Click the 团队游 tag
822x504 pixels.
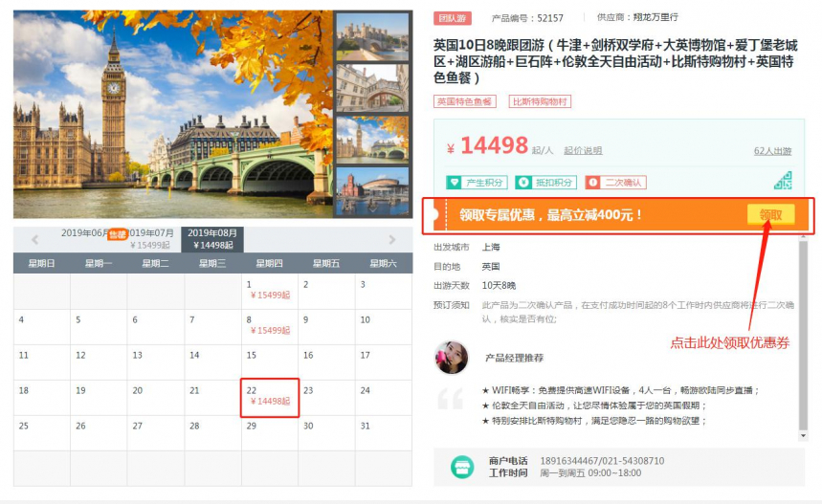tap(452, 18)
